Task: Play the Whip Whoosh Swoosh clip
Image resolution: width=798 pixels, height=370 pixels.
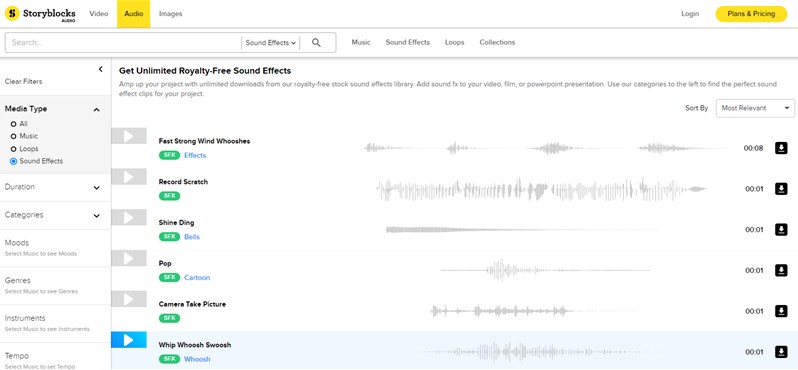Action: click(x=129, y=339)
